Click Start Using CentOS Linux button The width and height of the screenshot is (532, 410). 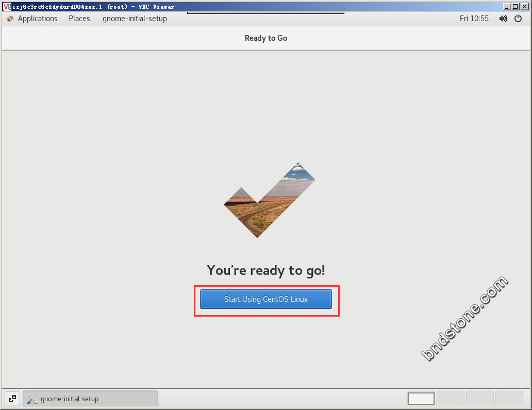[265, 299]
